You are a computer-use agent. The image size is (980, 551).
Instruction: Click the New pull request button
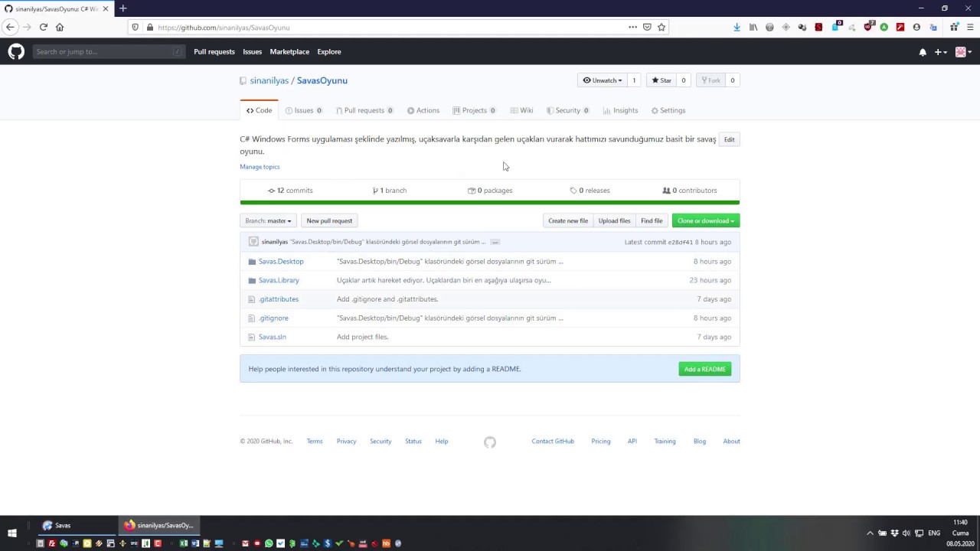pyautogui.click(x=329, y=220)
